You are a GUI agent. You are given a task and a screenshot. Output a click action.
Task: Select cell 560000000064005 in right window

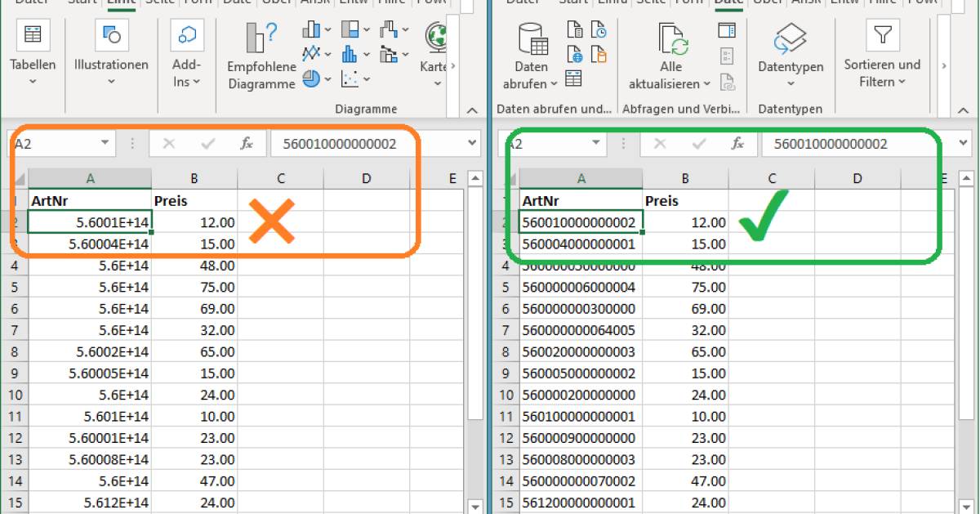point(581,330)
